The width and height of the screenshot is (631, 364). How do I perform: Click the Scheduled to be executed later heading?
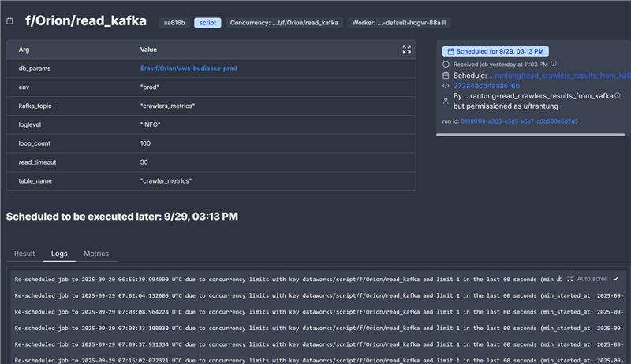tap(122, 217)
